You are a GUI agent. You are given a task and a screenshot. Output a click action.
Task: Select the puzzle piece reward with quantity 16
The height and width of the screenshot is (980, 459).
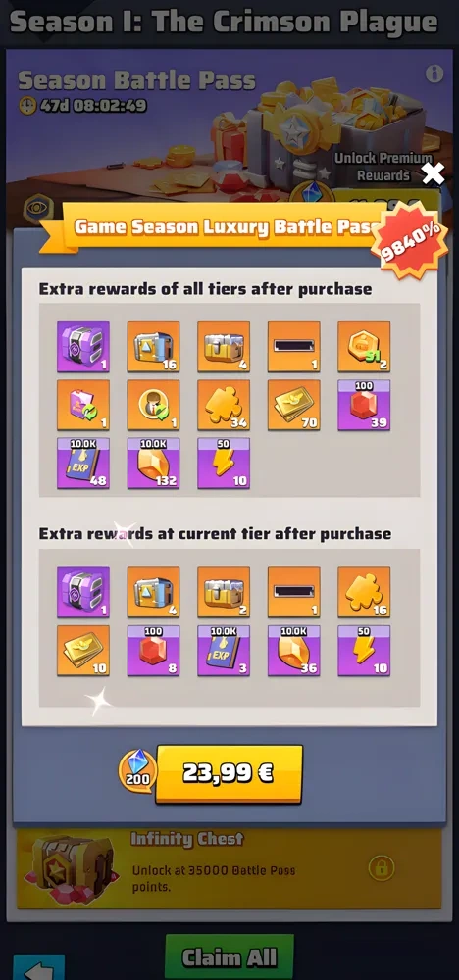click(364, 593)
